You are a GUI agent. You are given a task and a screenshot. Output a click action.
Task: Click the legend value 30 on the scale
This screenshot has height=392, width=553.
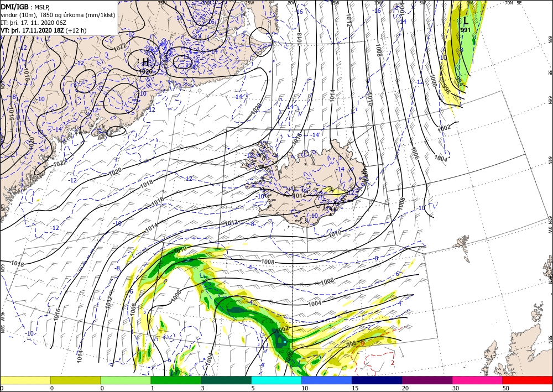pyautogui.click(x=455, y=388)
